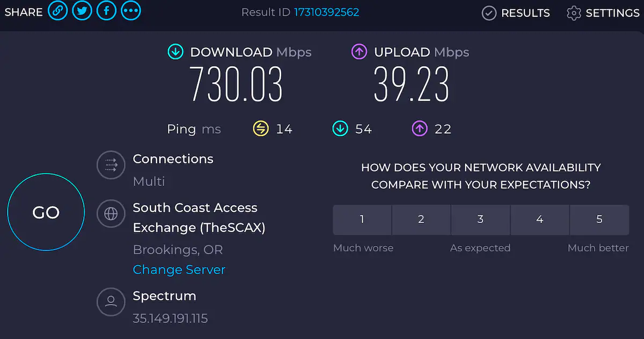The image size is (644, 339).
Task: Share result on Facebook icon
Action: [106, 11]
